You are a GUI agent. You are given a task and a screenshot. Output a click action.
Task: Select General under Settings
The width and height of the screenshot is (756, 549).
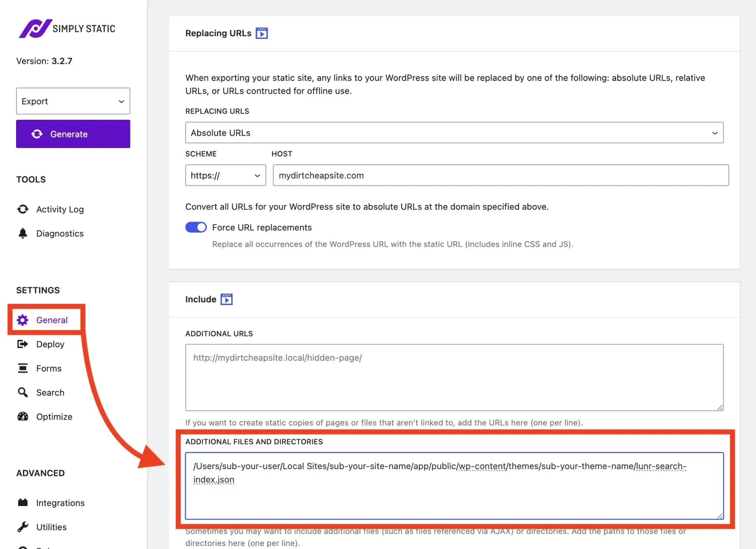click(x=52, y=320)
